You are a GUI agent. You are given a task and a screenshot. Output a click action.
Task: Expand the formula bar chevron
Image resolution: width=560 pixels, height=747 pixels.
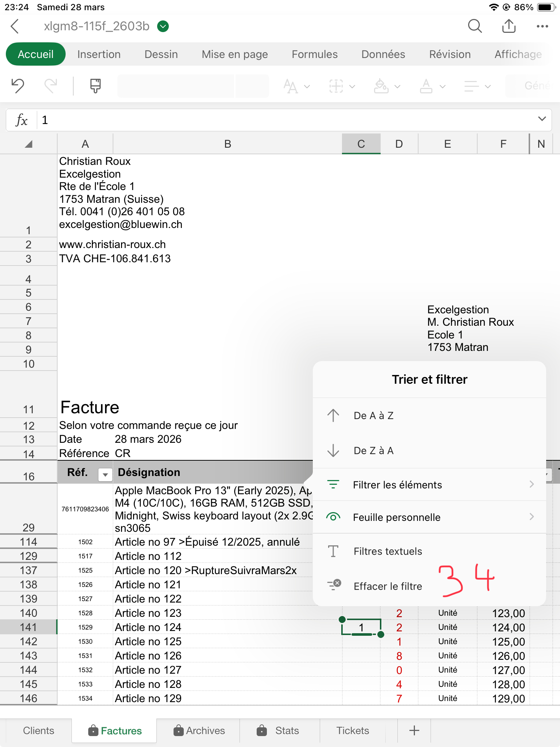click(x=542, y=119)
